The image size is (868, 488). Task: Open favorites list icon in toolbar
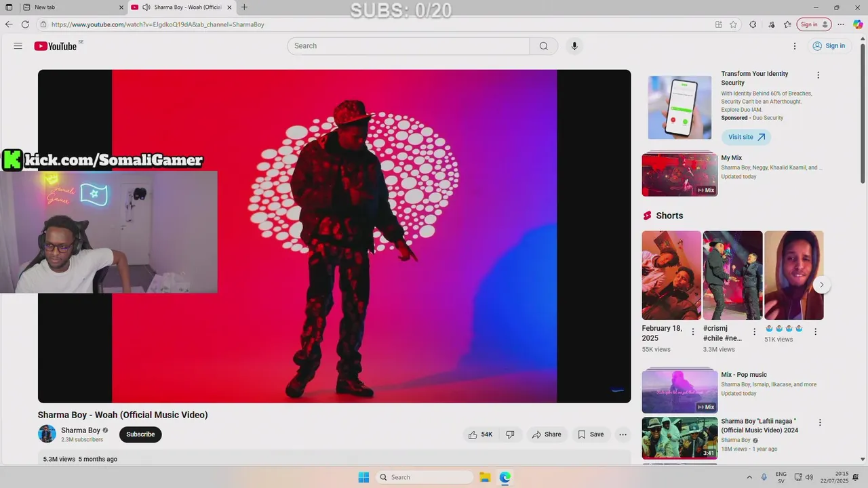[x=787, y=24]
